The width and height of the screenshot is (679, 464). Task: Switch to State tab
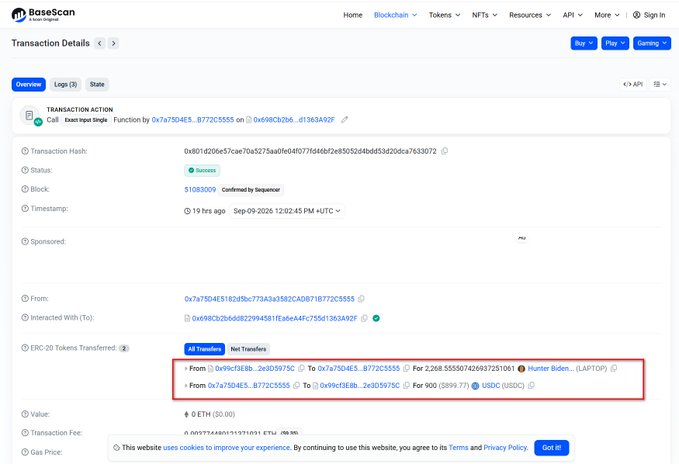(x=97, y=84)
